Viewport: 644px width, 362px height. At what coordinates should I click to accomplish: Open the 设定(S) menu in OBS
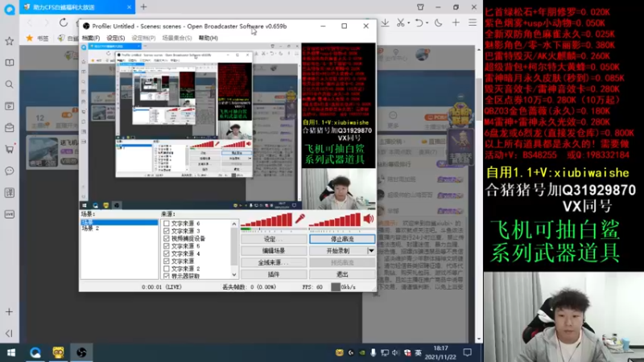coord(116,38)
